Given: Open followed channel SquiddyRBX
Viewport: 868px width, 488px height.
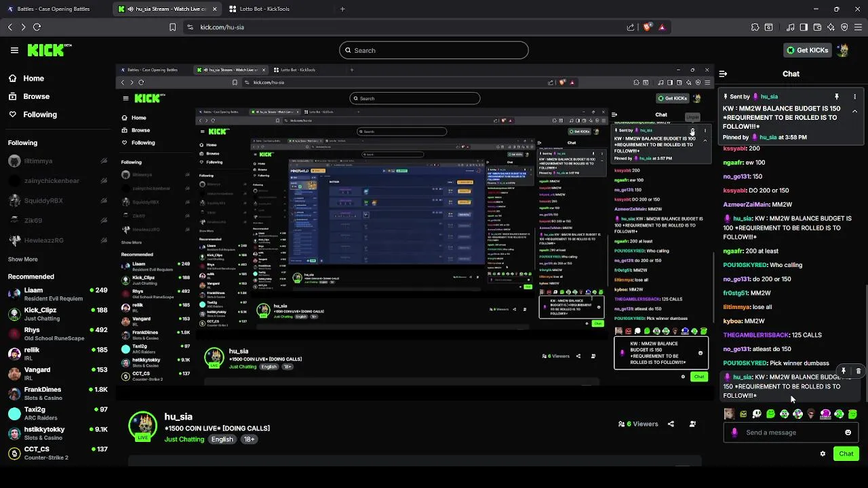Looking at the screenshot, I should point(58,201).
